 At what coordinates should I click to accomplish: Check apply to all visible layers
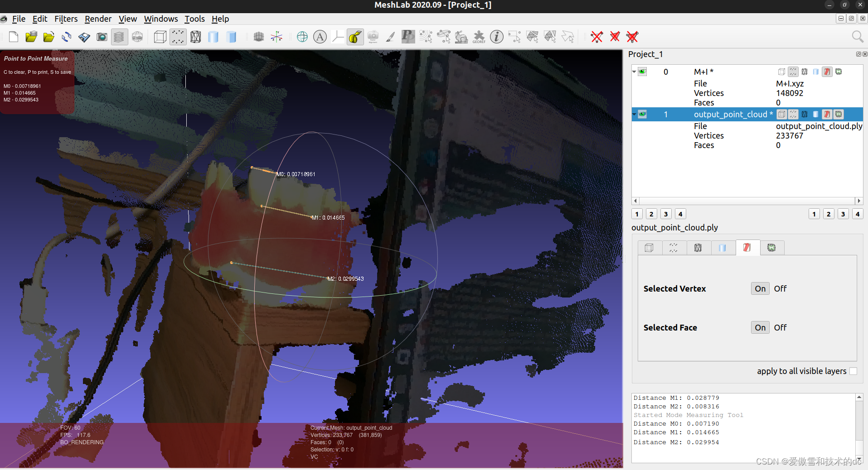tap(853, 371)
